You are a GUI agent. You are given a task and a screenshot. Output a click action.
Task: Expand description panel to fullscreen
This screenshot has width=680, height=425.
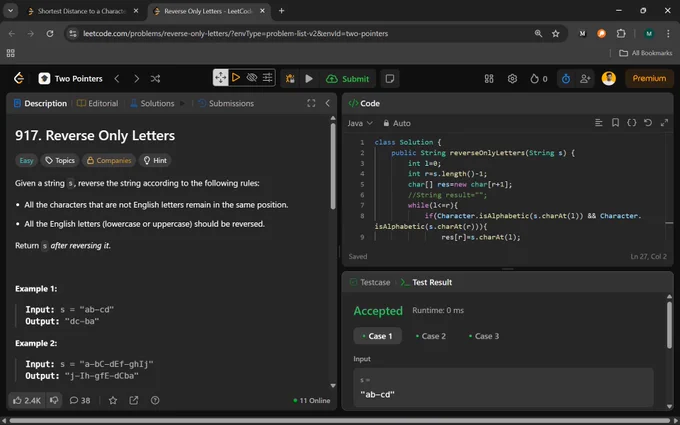tap(311, 103)
